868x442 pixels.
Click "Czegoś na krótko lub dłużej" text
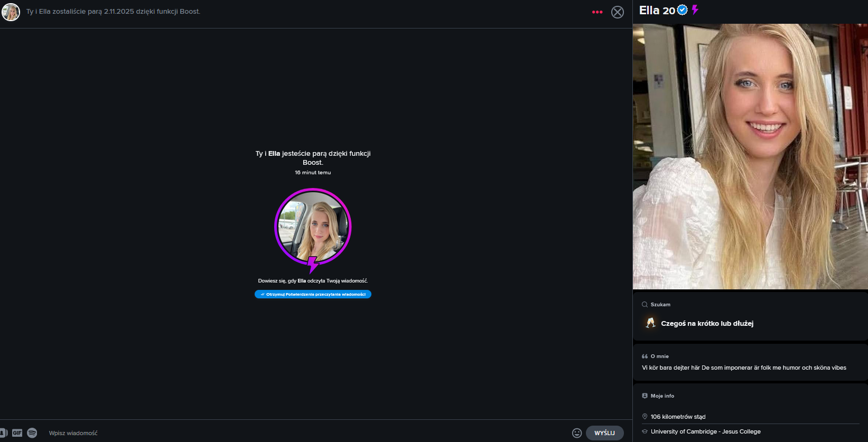pyautogui.click(x=707, y=324)
